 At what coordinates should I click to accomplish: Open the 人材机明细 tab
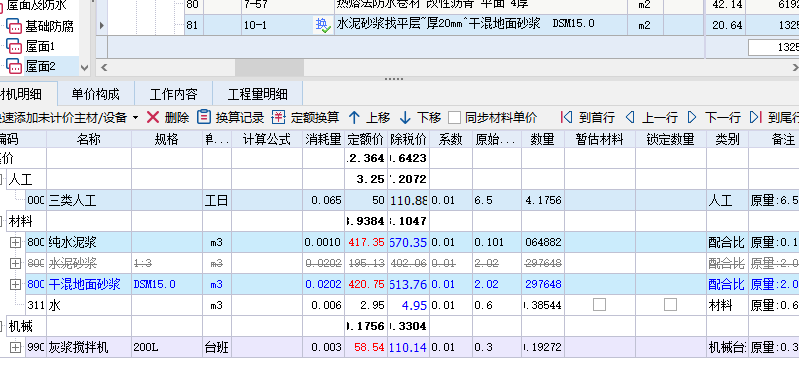[x=28, y=94]
